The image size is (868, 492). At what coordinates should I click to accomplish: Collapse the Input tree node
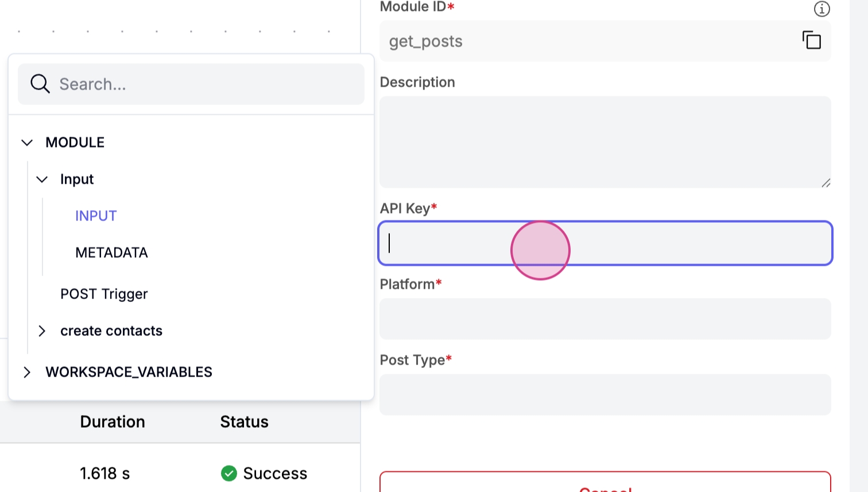pos(42,179)
